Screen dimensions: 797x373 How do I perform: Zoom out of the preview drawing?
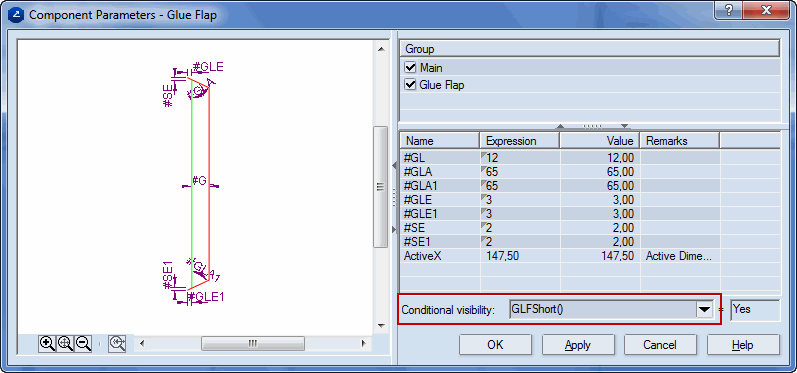pos(83,344)
